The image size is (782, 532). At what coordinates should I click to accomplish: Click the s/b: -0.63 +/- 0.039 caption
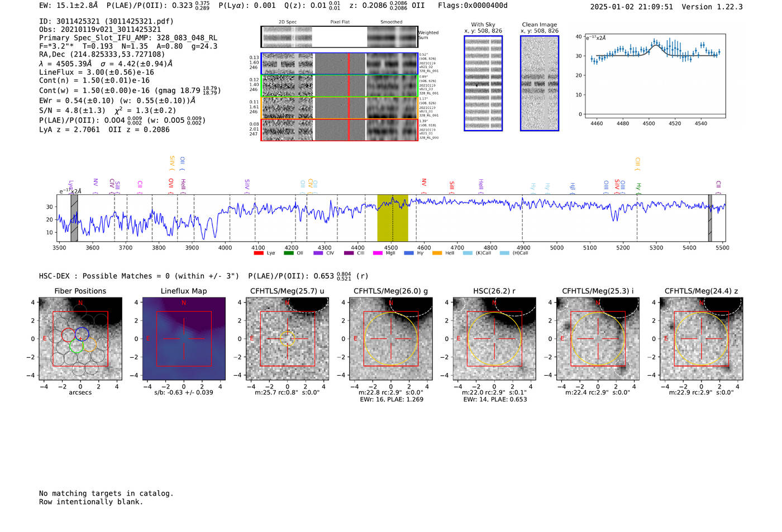point(184,392)
